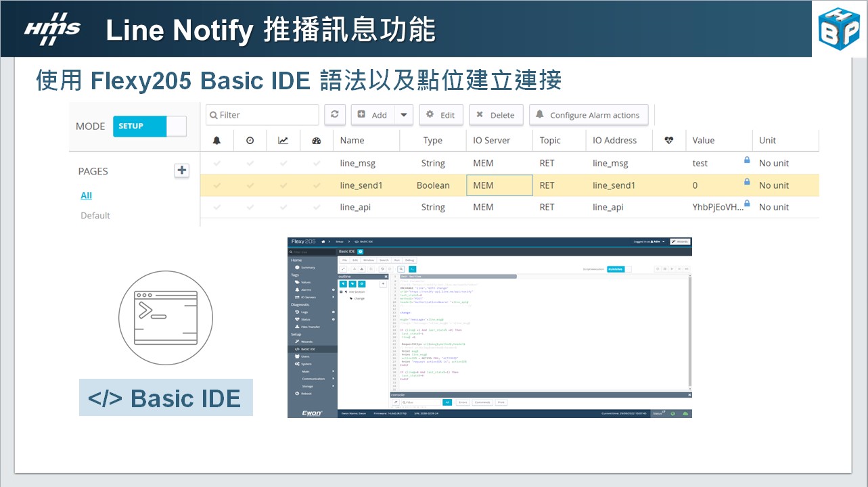
Task: Sort tags by IO Server column
Action: click(x=491, y=141)
